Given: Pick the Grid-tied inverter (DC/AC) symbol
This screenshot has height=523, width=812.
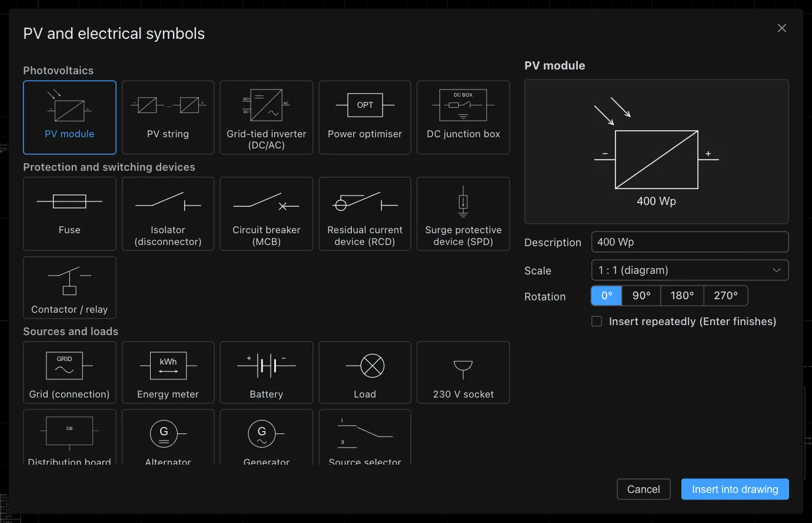Looking at the screenshot, I should tap(267, 117).
